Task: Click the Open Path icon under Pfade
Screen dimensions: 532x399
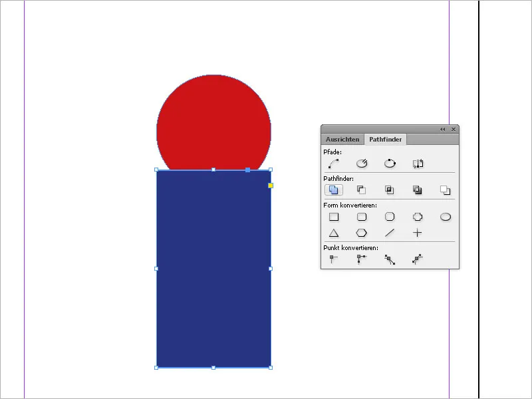Action: pos(362,164)
